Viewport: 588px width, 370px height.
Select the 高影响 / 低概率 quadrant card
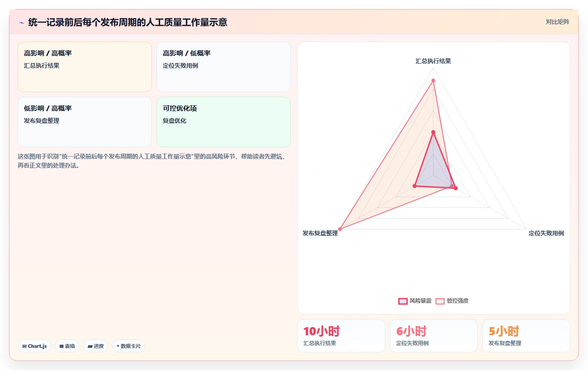[x=223, y=67]
